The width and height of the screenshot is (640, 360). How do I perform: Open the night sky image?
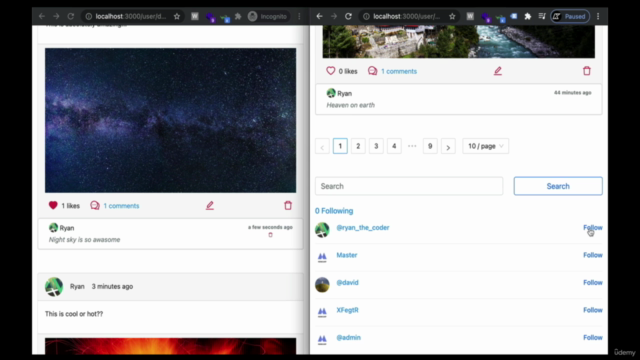pyautogui.click(x=171, y=120)
